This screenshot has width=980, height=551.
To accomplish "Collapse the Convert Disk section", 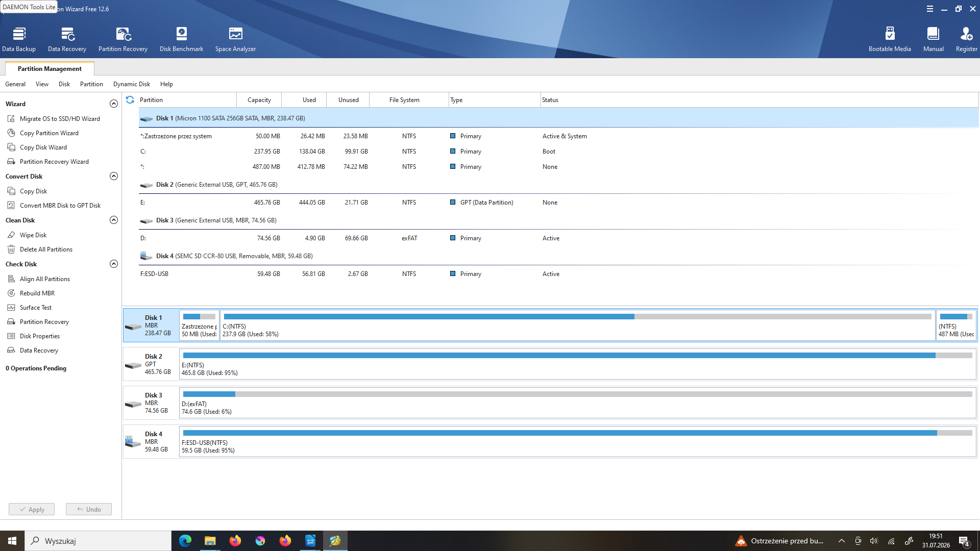I will (114, 176).
